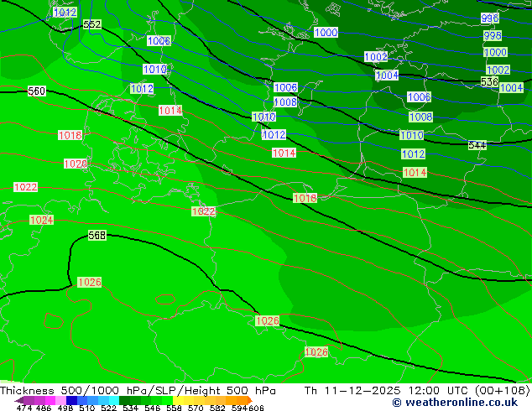Click the forecast date 'Th 11-12-2025 12:00 UTC'
The image size is (532, 411).
tap(387, 391)
